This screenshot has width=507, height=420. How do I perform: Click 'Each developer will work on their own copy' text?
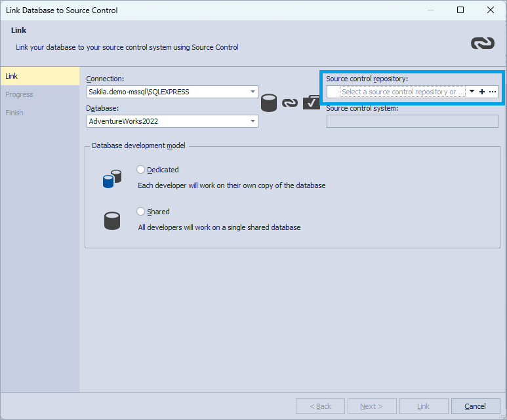(232, 185)
